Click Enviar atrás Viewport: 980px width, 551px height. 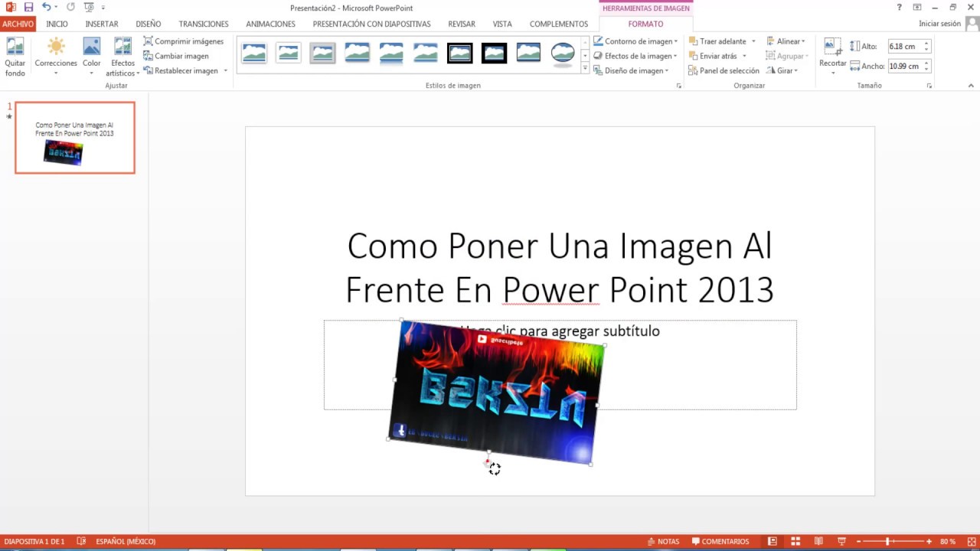pos(712,56)
